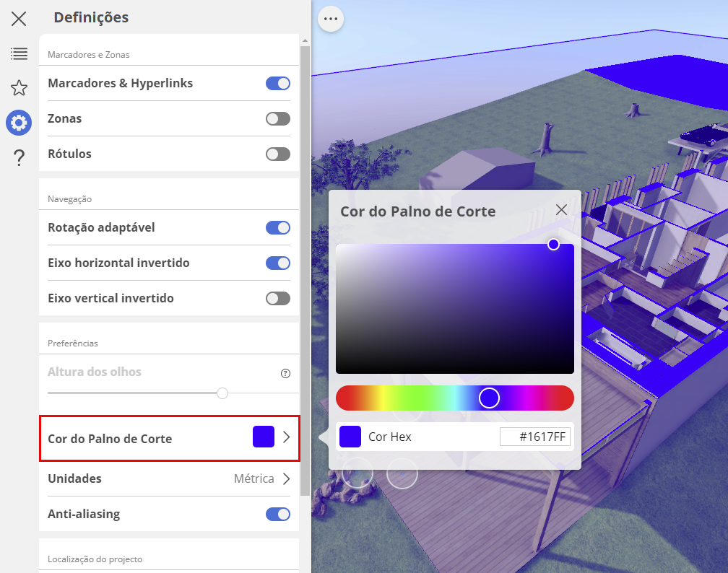The height and width of the screenshot is (573, 728).
Task: Enable the Zonas toggle
Action: (277, 119)
